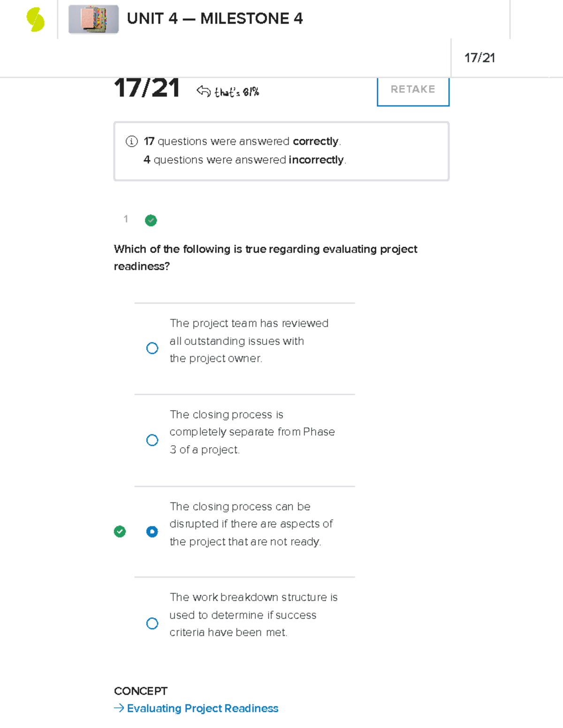Click the arrow icon before Evaluating Project Readiness

[x=119, y=708]
